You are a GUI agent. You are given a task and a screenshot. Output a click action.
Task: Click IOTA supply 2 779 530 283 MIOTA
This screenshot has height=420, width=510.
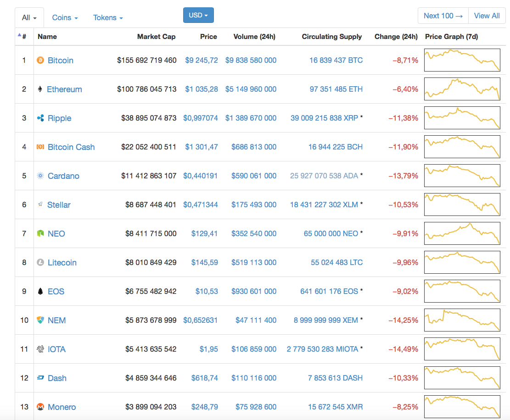(x=322, y=349)
